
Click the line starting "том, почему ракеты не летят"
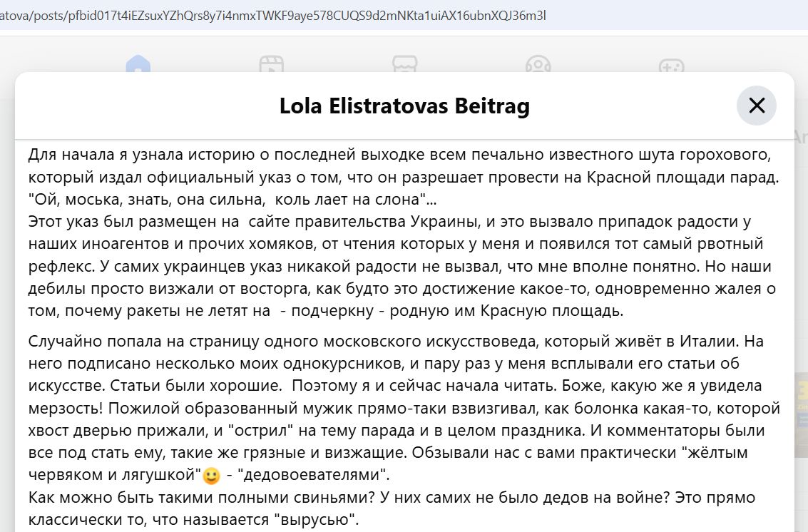point(326,311)
